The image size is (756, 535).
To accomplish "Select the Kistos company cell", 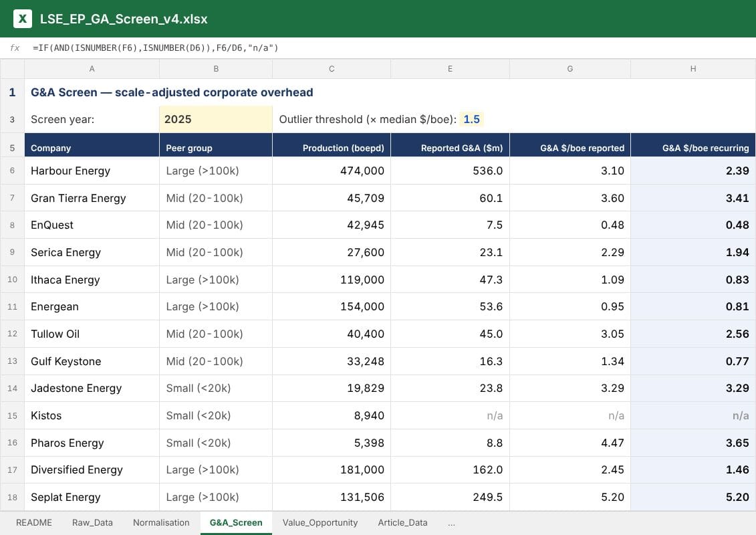I will click(92, 415).
